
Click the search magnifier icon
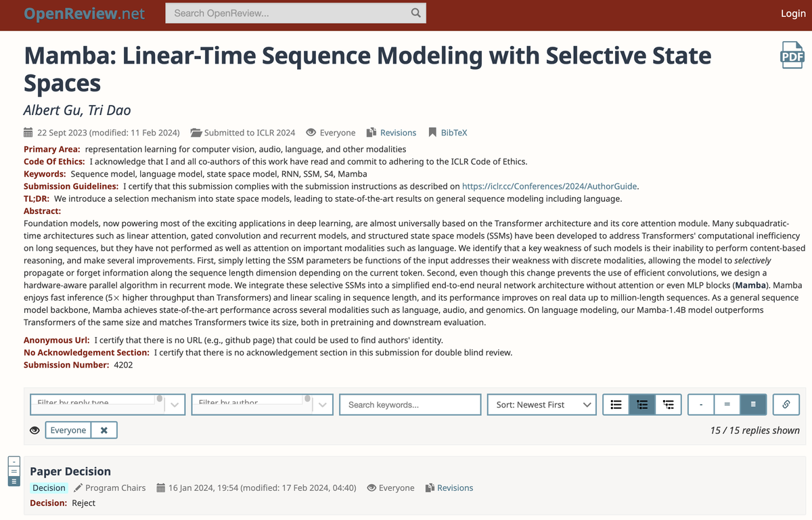pyautogui.click(x=415, y=13)
